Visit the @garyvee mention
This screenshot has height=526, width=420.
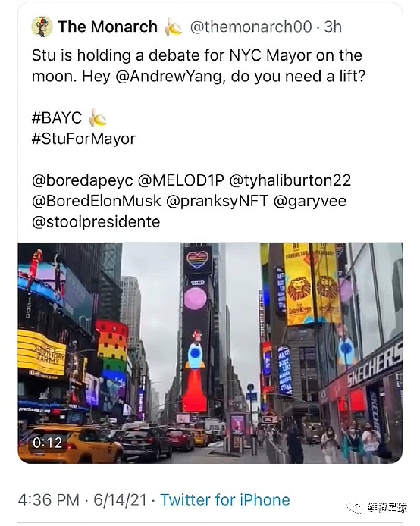tap(310, 202)
